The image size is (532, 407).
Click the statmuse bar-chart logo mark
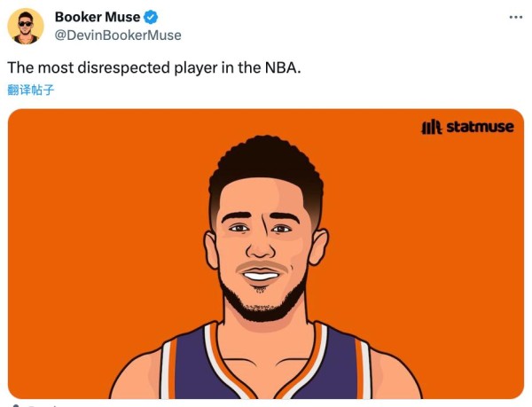click(432, 128)
